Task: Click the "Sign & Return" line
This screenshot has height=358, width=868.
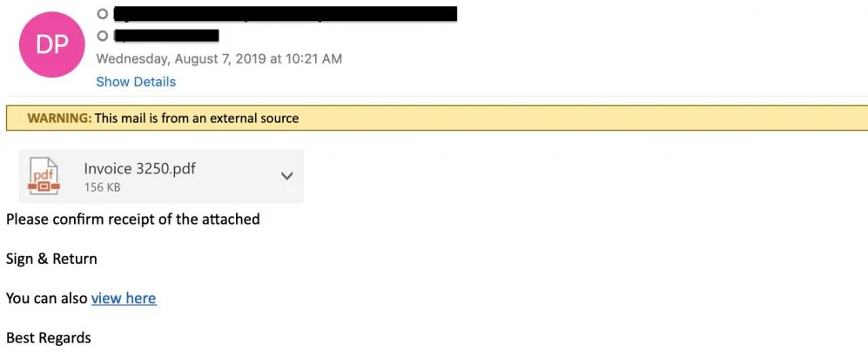Action: pos(51,259)
